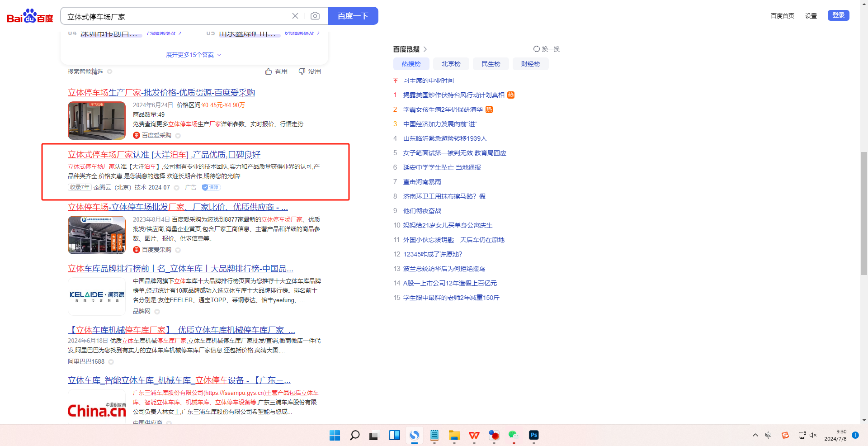Screen dimensions: 868x446
Task: Click the 百度一下 search button
Action: pos(353,16)
